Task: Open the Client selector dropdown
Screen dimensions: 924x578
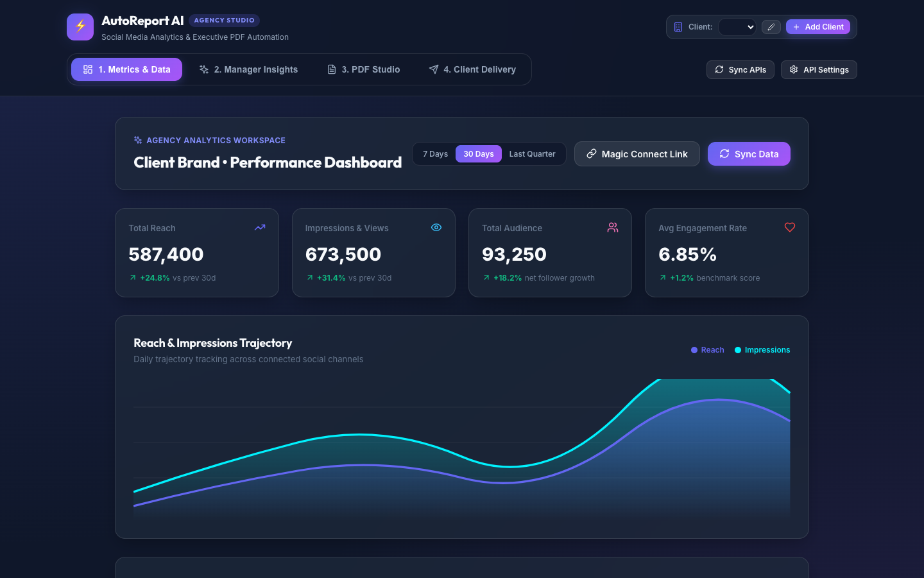Action: tap(737, 27)
